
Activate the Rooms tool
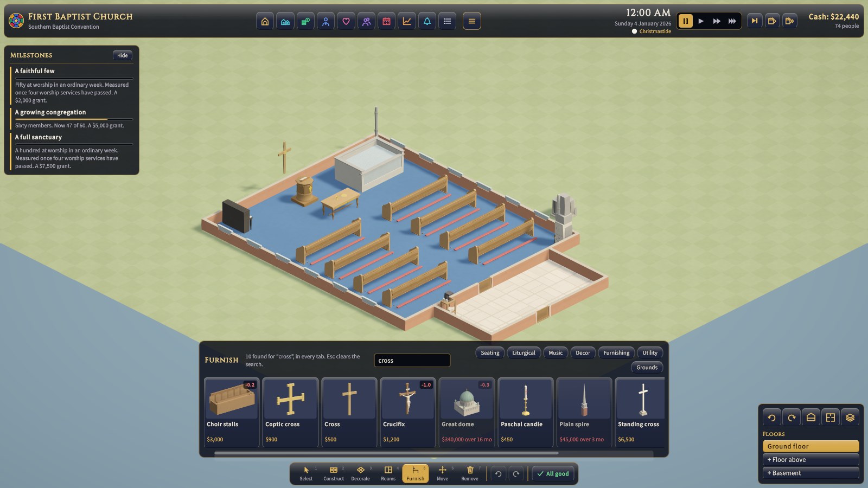click(388, 473)
